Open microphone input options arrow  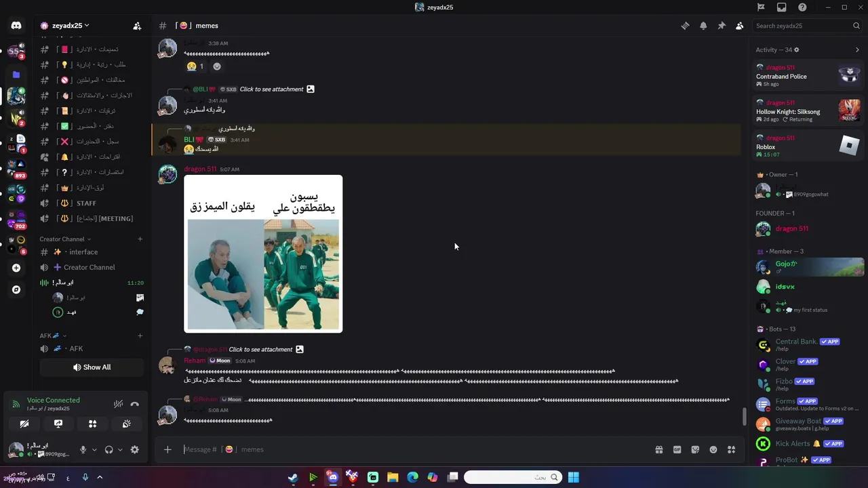(94, 449)
